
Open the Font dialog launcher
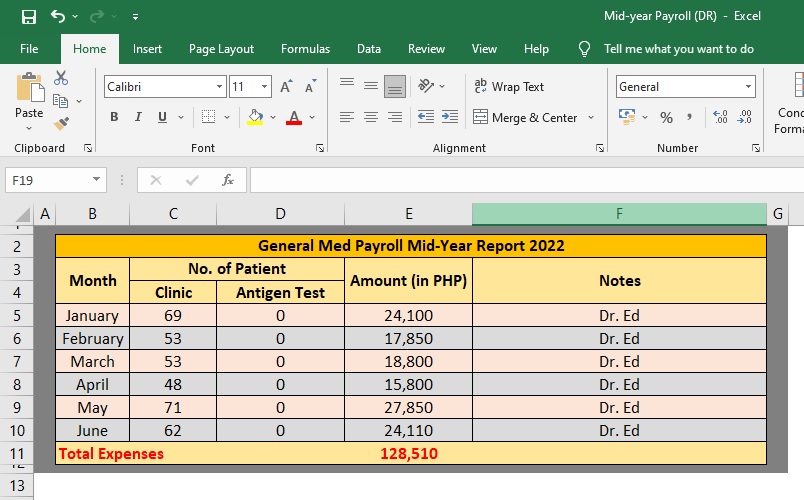pos(320,148)
